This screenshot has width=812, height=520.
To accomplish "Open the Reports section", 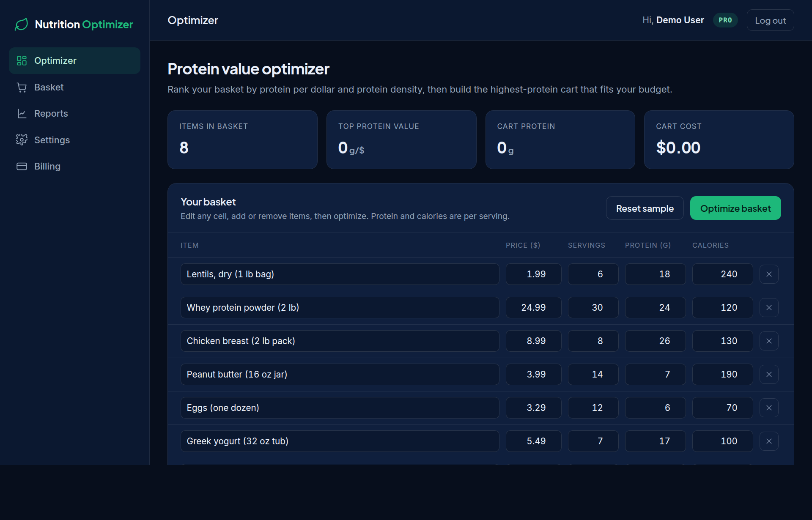I will pyautogui.click(x=74, y=114).
